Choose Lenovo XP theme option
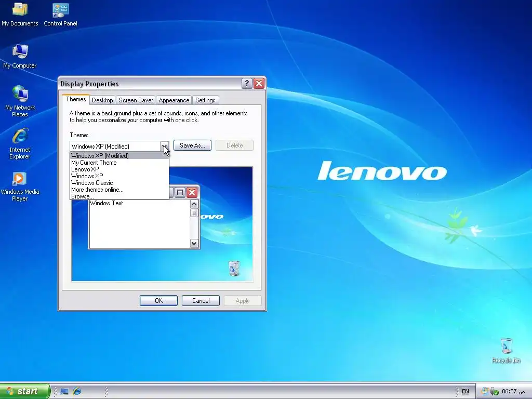The width and height of the screenshot is (532, 399). 119,169
